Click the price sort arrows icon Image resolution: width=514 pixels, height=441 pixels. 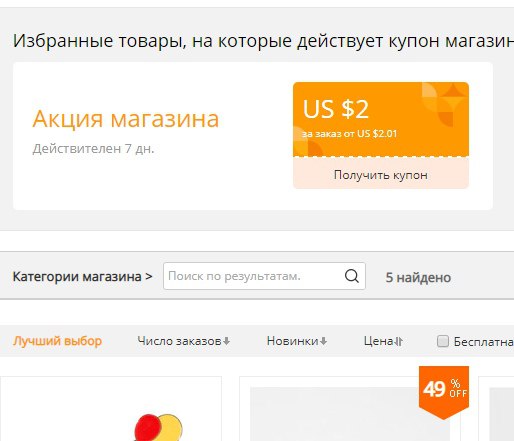tap(399, 341)
